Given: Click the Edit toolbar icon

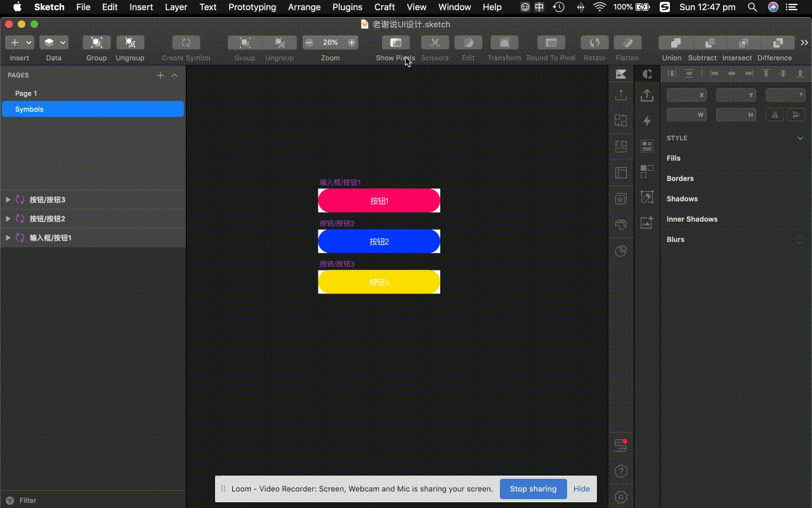Looking at the screenshot, I should (x=468, y=43).
